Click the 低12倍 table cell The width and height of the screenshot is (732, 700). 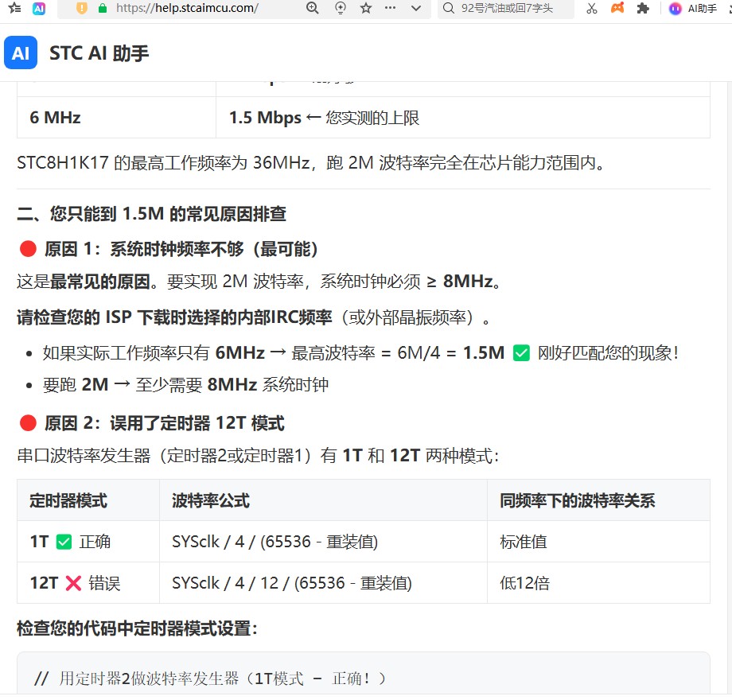(x=598, y=583)
